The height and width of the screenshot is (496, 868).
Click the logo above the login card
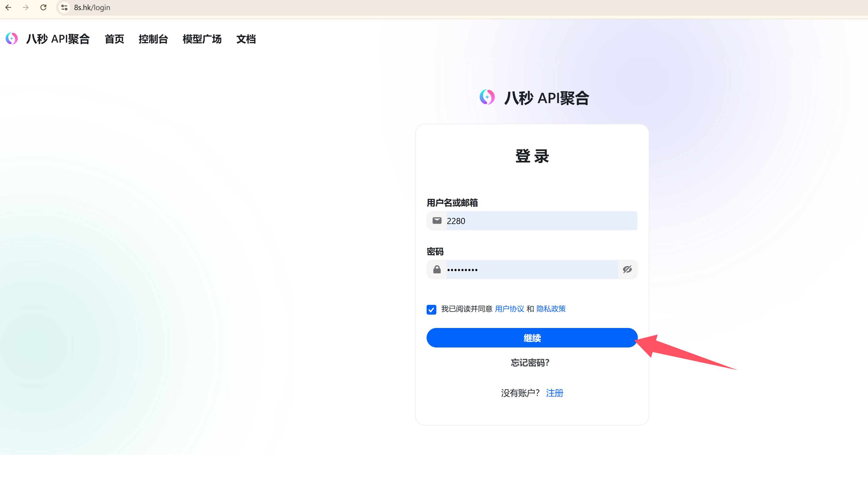tap(487, 97)
